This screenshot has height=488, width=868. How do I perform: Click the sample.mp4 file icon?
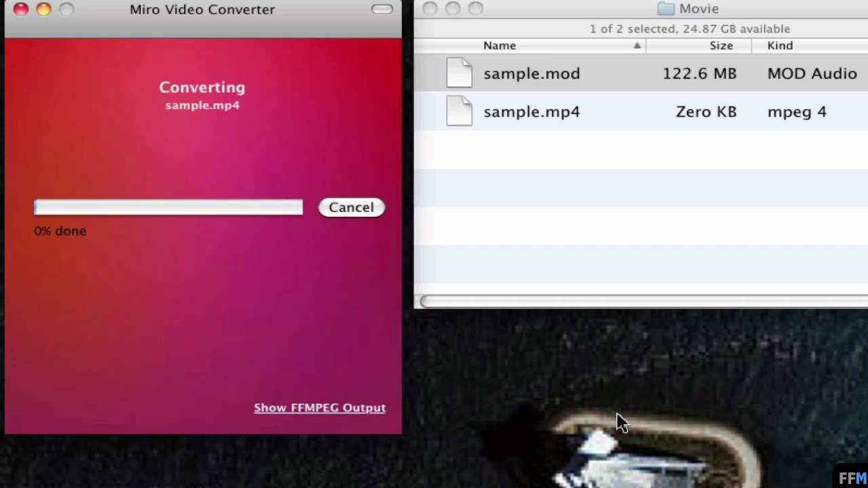[x=459, y=111]
